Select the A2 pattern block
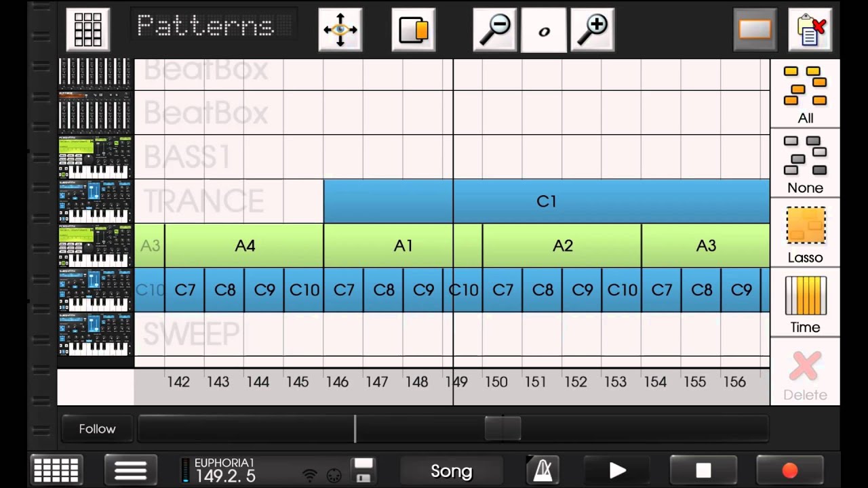 pos(562,245)
